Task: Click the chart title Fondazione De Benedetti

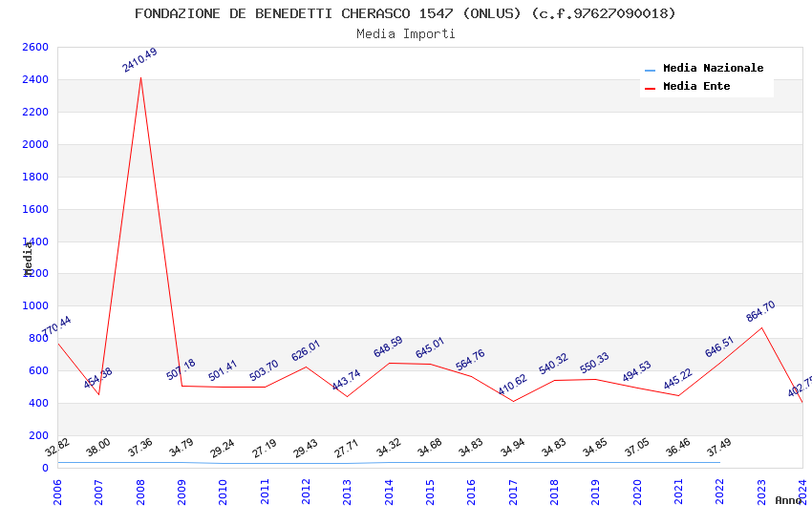Action: click(x=405, y=13)
